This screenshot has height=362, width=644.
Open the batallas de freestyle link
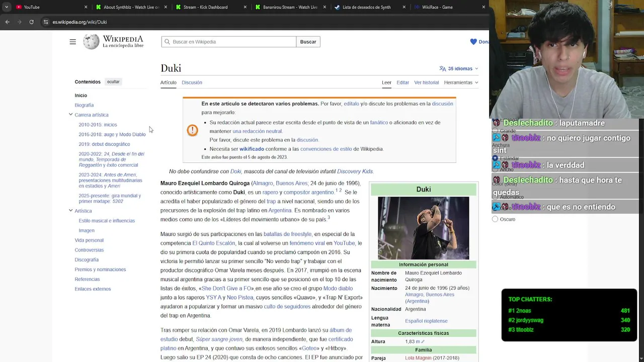[287, 234]
